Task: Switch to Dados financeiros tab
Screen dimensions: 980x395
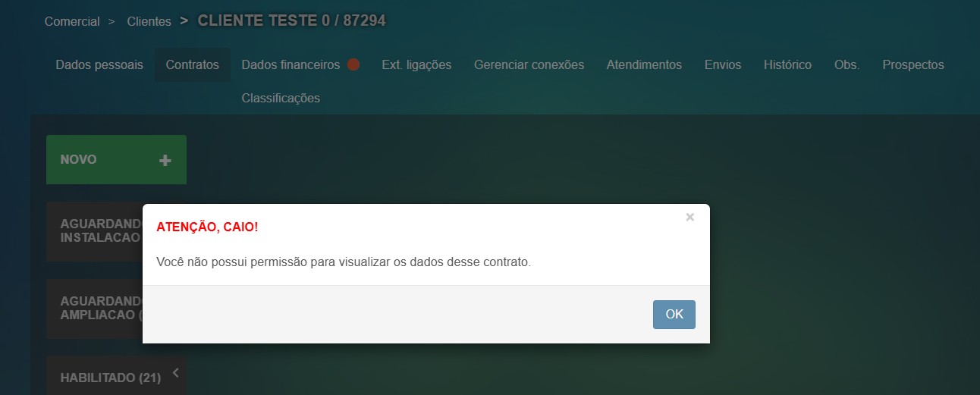Action: coord(291,65)
